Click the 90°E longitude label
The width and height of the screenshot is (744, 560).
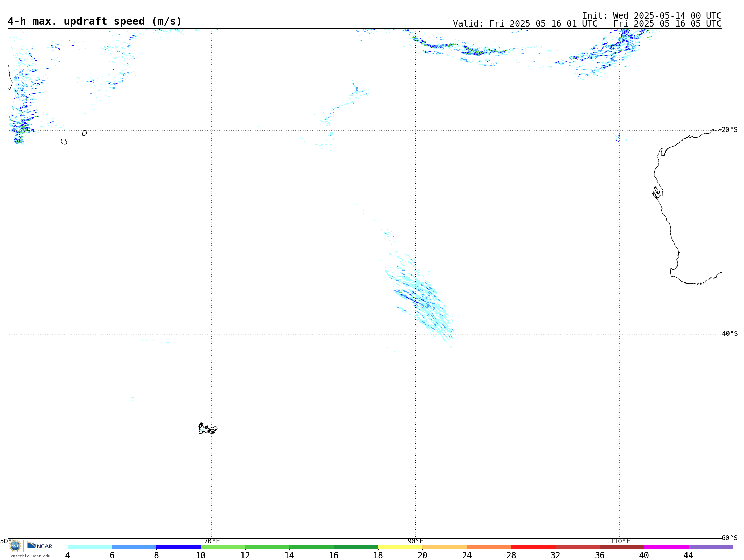pos(415,541)
